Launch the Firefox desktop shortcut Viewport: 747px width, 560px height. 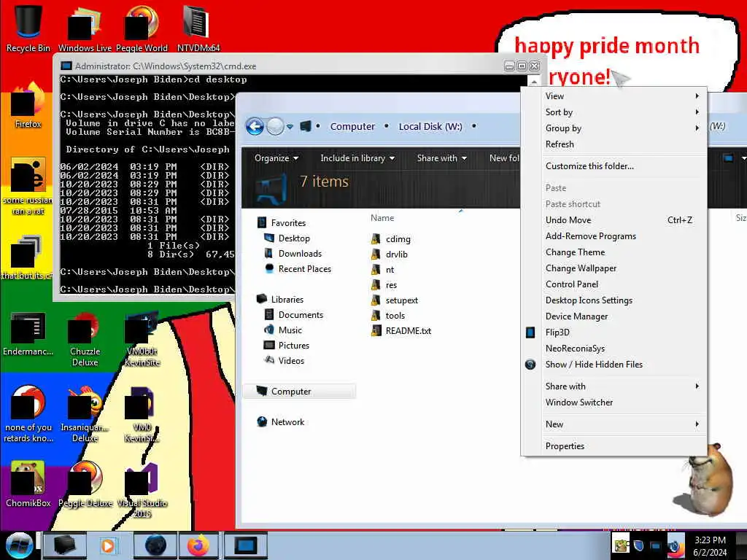[28, 105]
